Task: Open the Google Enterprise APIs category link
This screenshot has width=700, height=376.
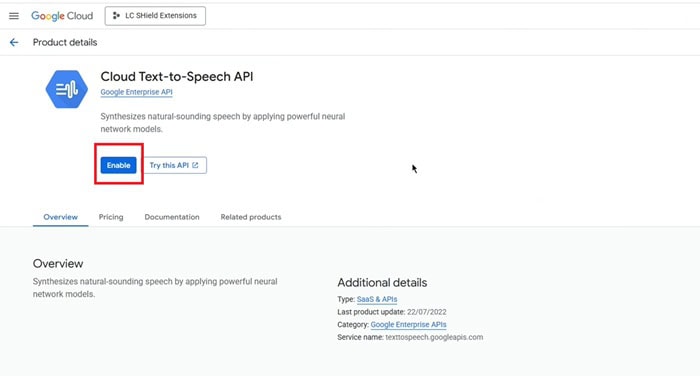Action: click(x=408, y=325)
